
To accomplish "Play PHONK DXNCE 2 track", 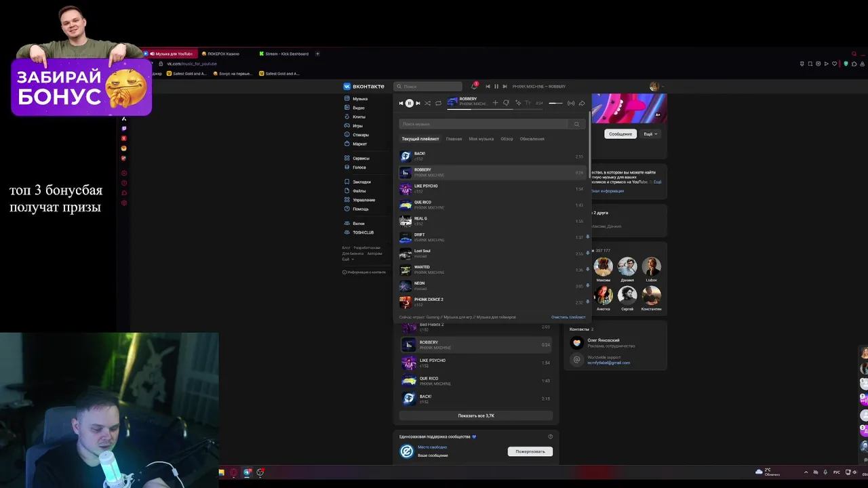I will (x=492, y=302).
